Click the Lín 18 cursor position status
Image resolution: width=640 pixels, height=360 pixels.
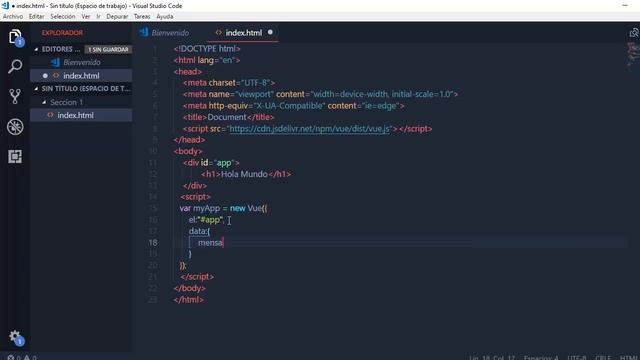(x=492, y=358)
